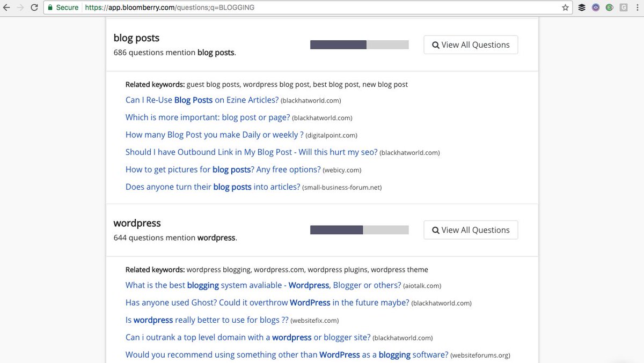Open 'Which is more important: blog post or page?'
The height and width of the screenshot is (363, 644).
pos(208,117)
